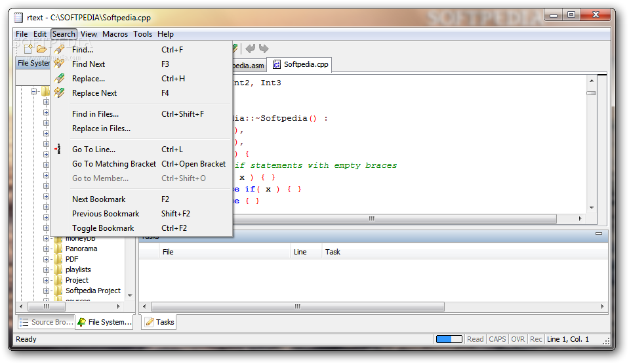The width and height of the screenshot is (629, 364).
Task: Click the Tasks horizontal scrollbar thumb
Action: click(x=298, y=306)
